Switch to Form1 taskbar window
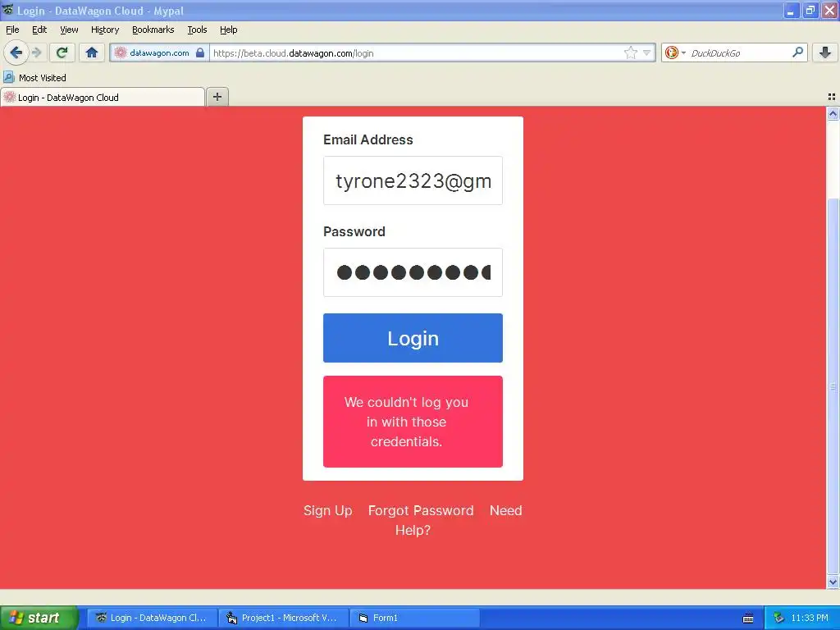 click(414, 618)
